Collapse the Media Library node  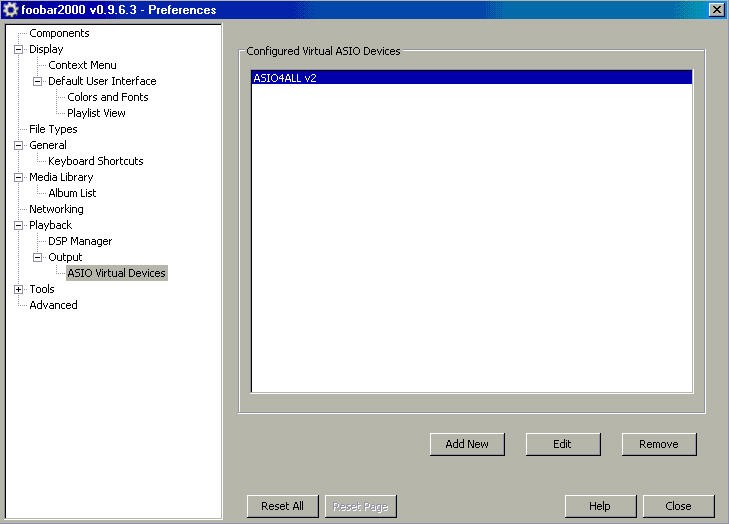click(x=19, y=178)
